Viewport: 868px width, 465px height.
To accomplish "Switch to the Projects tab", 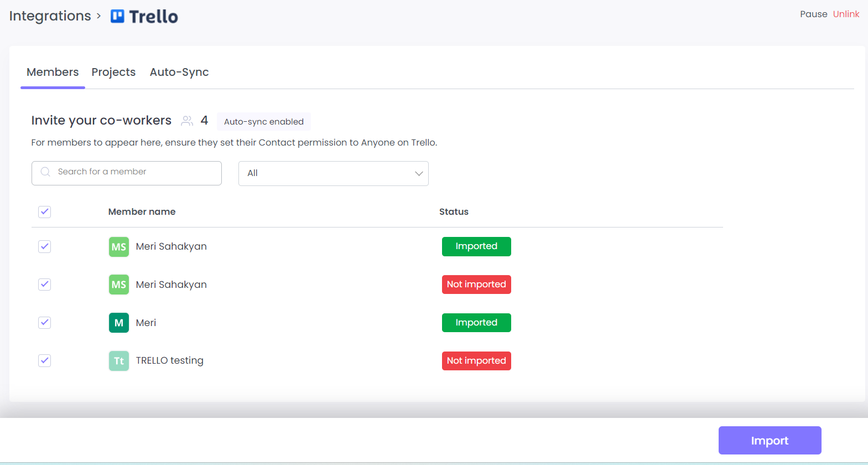I will (113, 72).
